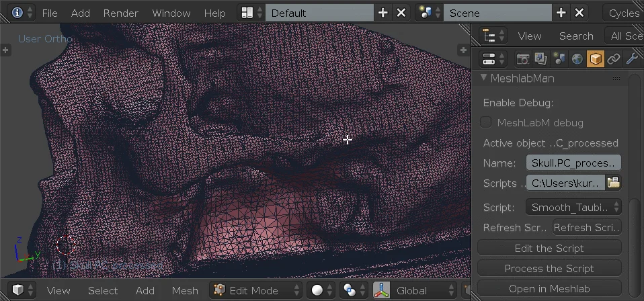Image resolution: width=644 pixels, height=301 pixels.
Task: Click Edit the Script button
Action: 549,248
